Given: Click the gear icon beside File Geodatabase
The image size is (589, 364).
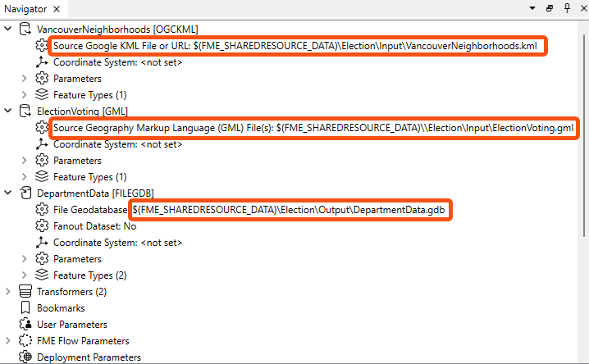Looking at the screenshot, I should [42, 209].
